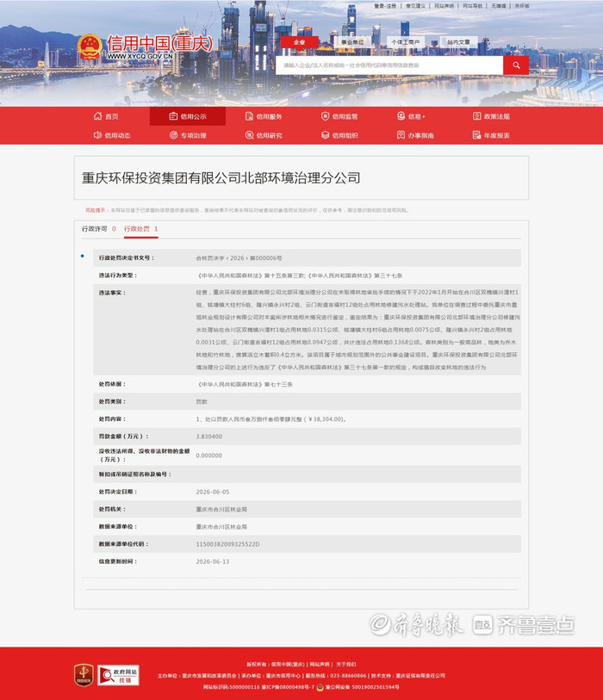Click the company title 重庆环保投资集团有限公司北部环境治理分公司
This screenshot has width=603, height=700.
click(221, 177)
